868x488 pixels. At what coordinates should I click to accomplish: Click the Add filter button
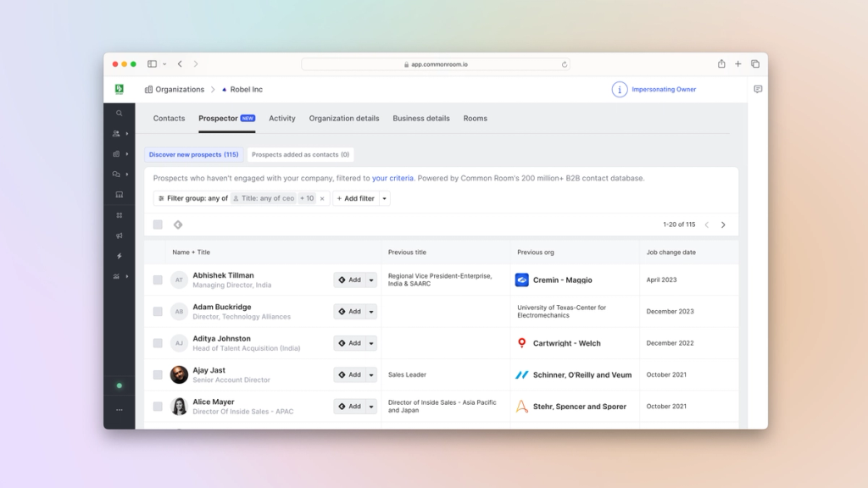click(355, 198)
